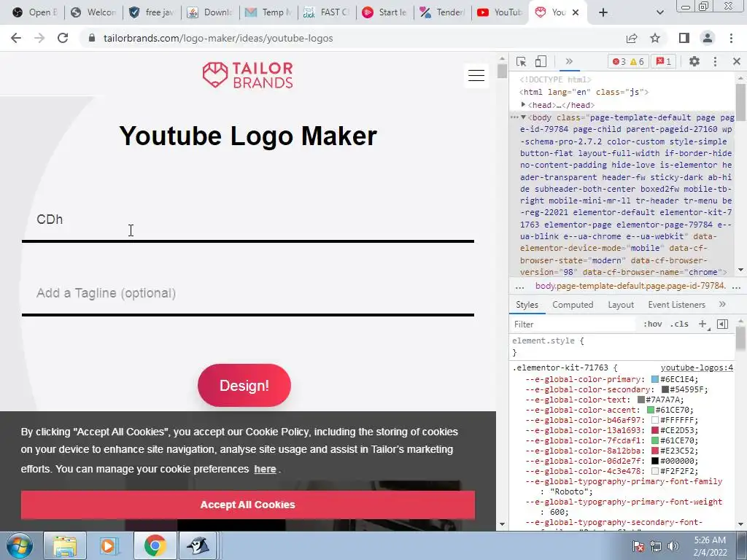Switch to the Styles tab

tap(527, 305)
